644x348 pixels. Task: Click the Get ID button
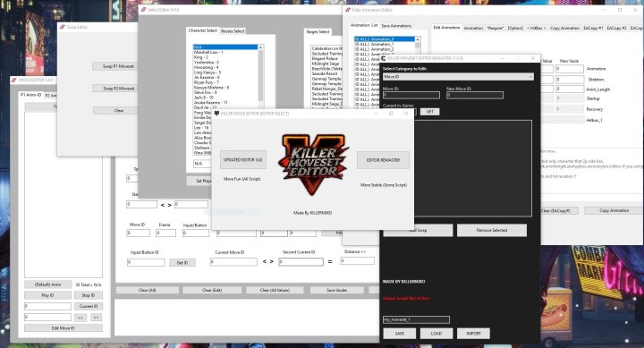[182, 263]
